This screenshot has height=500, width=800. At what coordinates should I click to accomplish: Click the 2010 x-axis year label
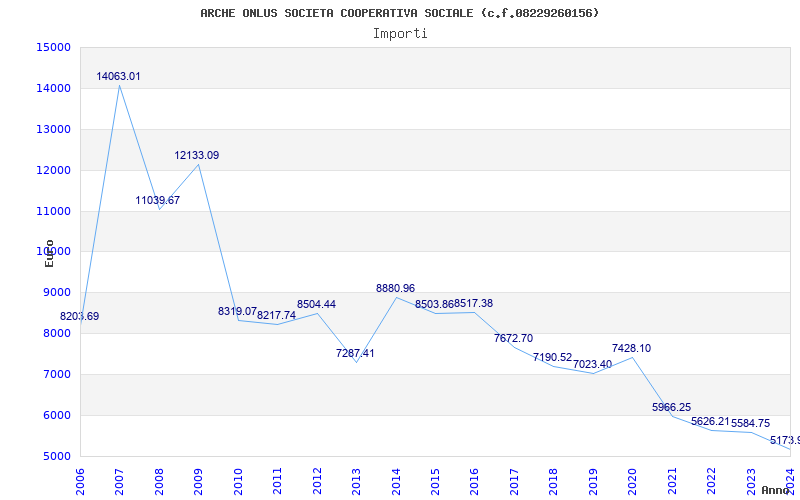click(238, 481)
